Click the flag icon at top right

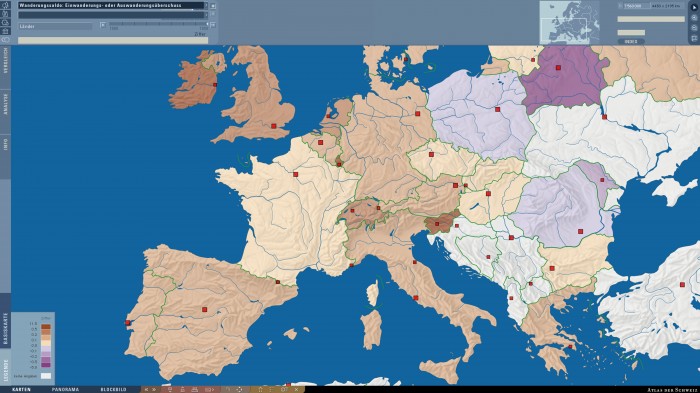coord(694,38)
